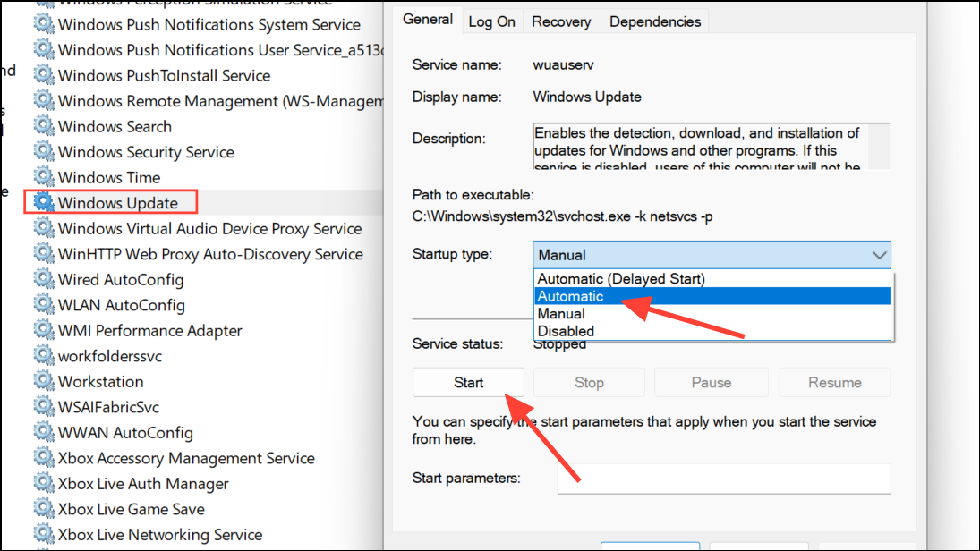Click gear icon beside WLAN AutoConfig
980x551 pixels.
[44, 305]
